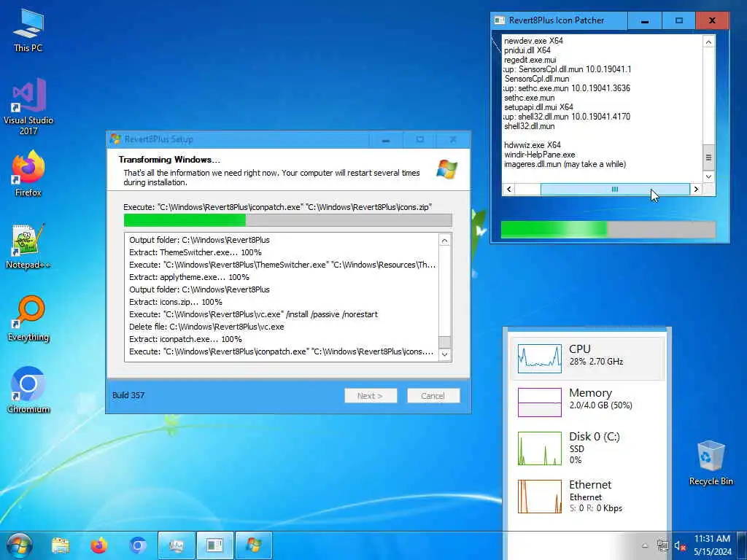Click the network tray icon
This screenshot has width=747, height=560.
click(x=662, y=545)
